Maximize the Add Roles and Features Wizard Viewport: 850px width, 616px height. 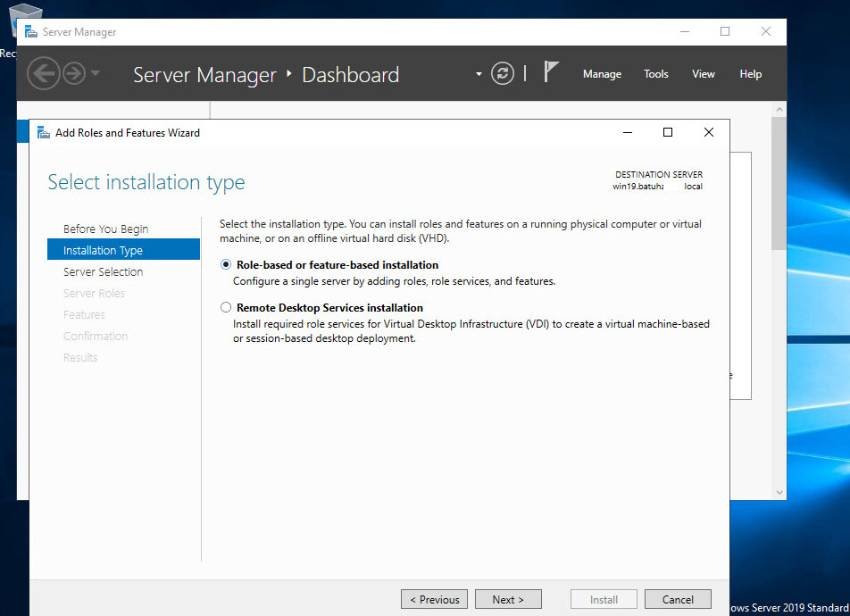pos(667,132)
